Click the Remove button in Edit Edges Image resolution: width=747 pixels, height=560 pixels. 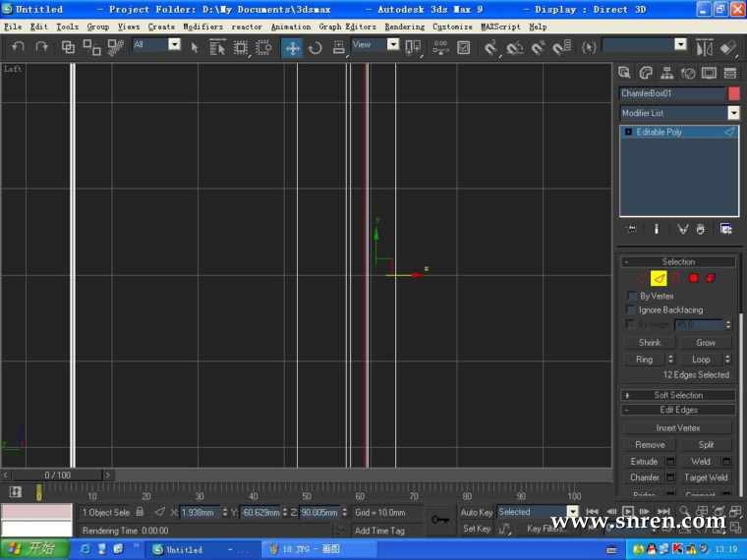click(x=650, y=444)
